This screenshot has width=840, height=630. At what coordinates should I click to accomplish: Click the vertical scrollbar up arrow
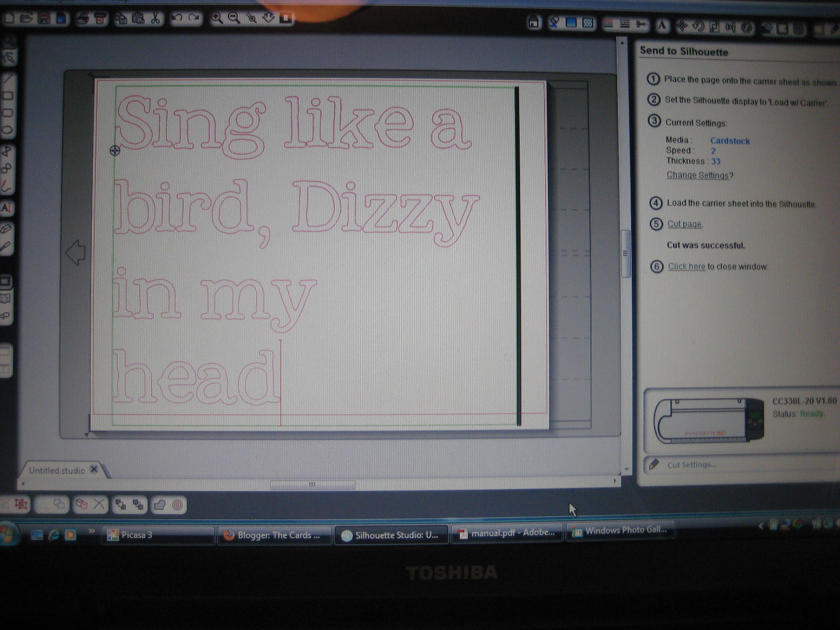(623, 42)
